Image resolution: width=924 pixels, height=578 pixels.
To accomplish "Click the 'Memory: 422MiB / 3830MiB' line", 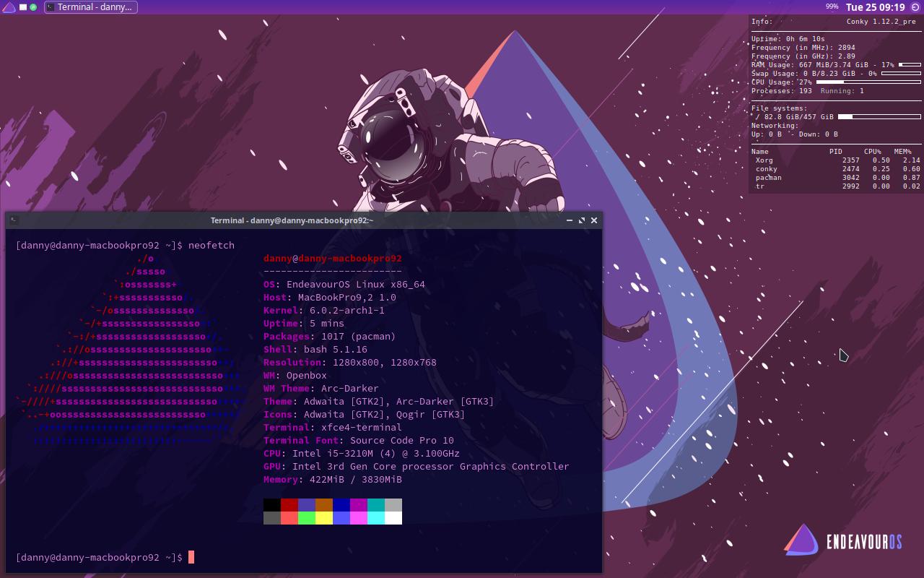I will 333,479.
